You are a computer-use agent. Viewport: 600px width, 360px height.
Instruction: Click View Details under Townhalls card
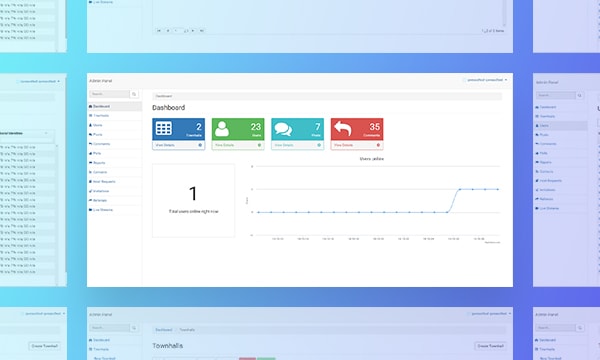(165, 145)
